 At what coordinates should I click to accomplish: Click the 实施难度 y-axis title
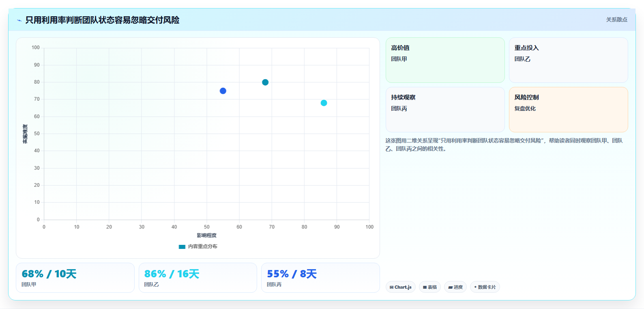pyautogui.click(x=25, y=134)
